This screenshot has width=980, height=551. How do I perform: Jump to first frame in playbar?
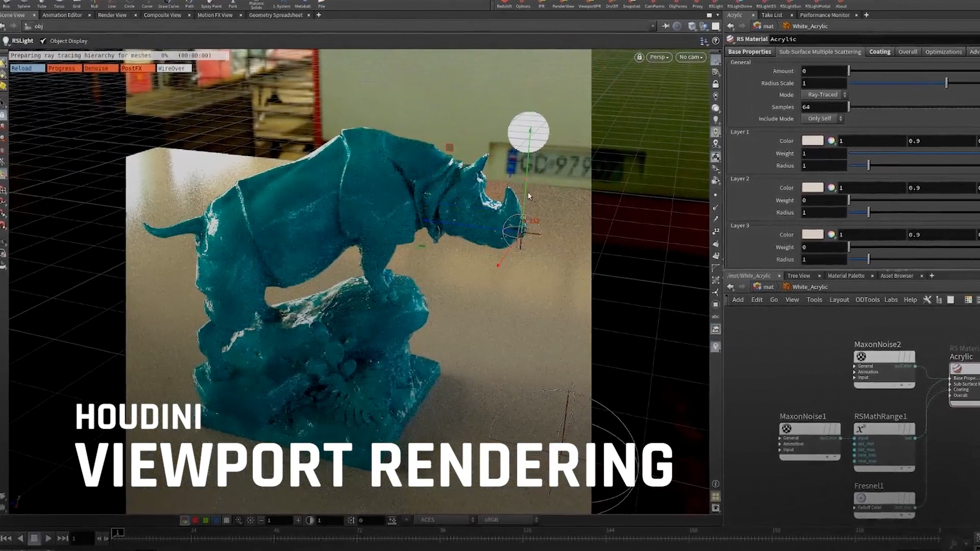(x=6, y=538)
